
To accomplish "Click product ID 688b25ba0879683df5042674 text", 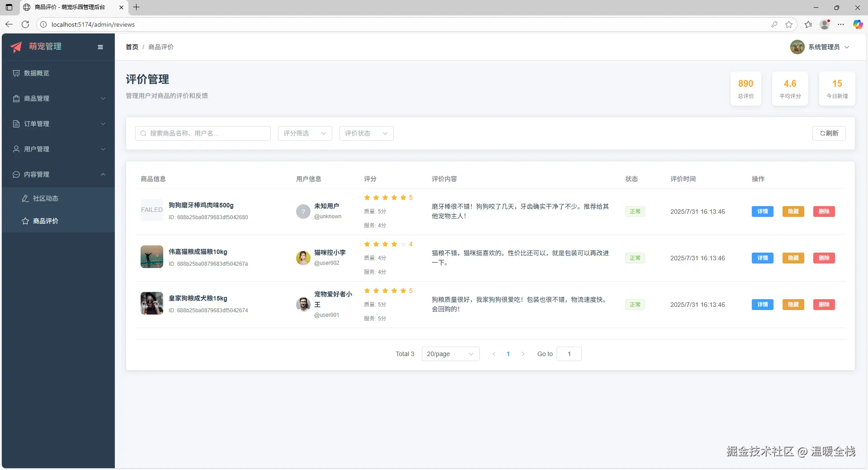I will (x=208, y=310).
